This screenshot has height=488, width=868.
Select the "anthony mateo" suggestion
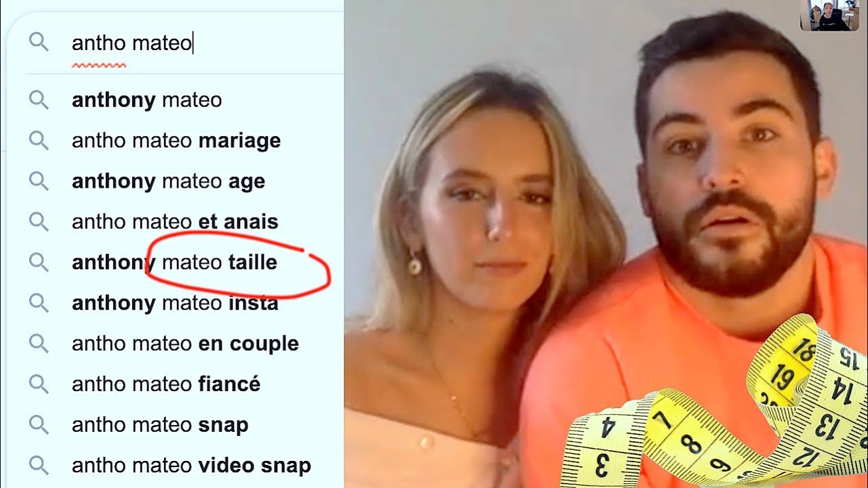click(184, 100)
